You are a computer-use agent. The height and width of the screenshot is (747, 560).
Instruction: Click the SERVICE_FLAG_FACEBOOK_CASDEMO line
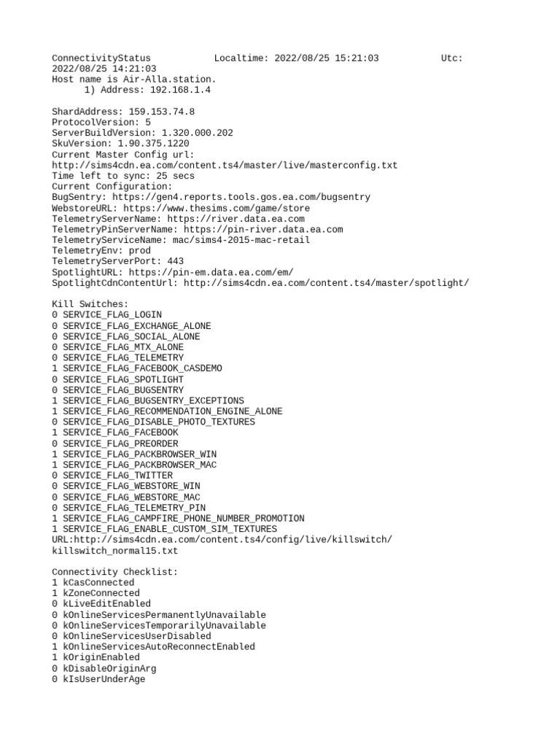tap(136, 368)
